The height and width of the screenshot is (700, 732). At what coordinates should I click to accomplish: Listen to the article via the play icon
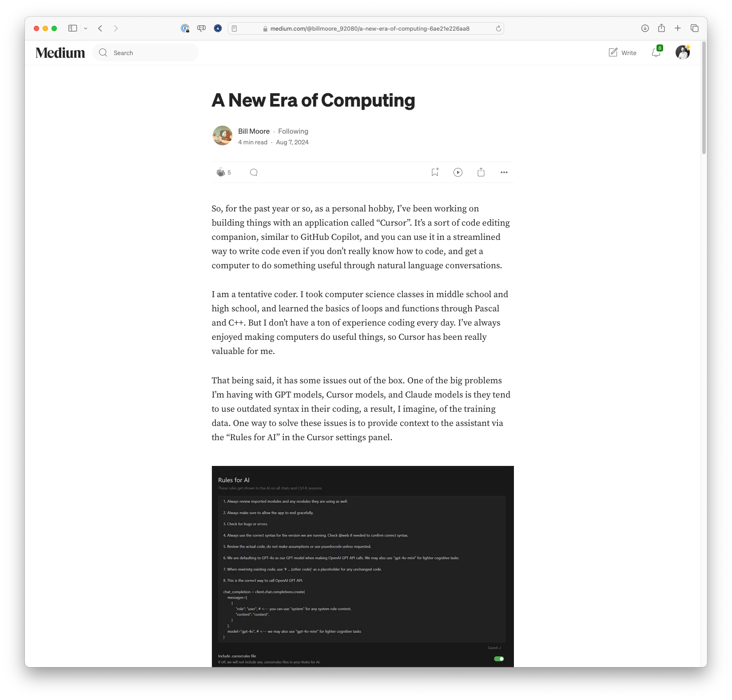click(x=457, y=172)
